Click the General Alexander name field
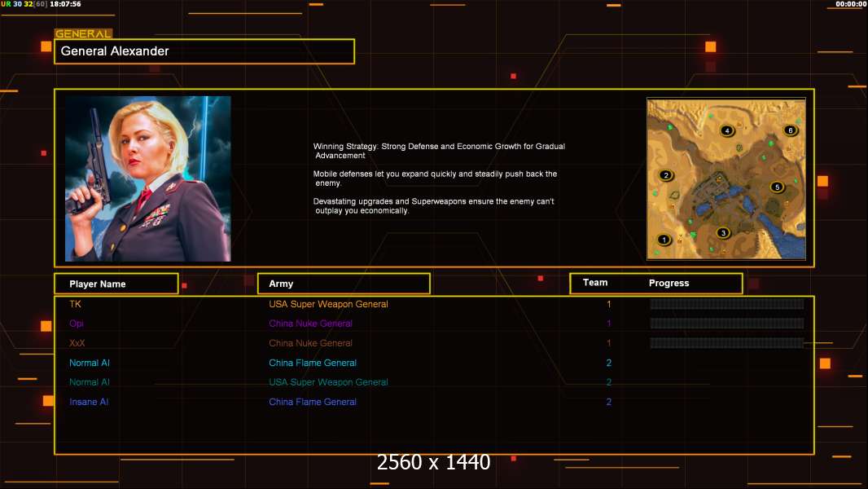 coord(204,51)
